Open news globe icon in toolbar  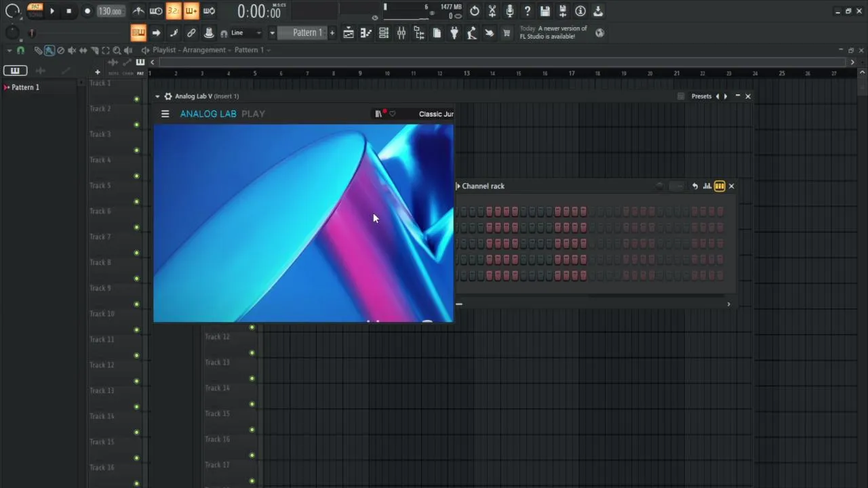pyautogui.click(x=599, y=33)
